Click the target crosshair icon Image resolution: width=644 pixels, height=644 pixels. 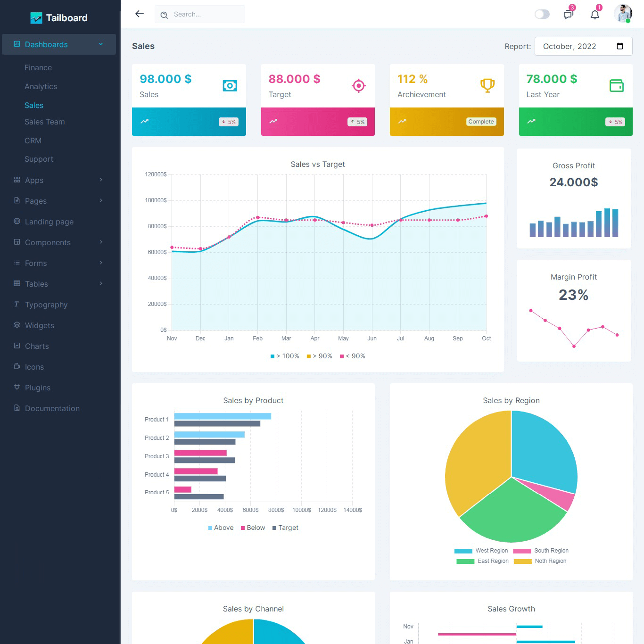tap(359, 85)
